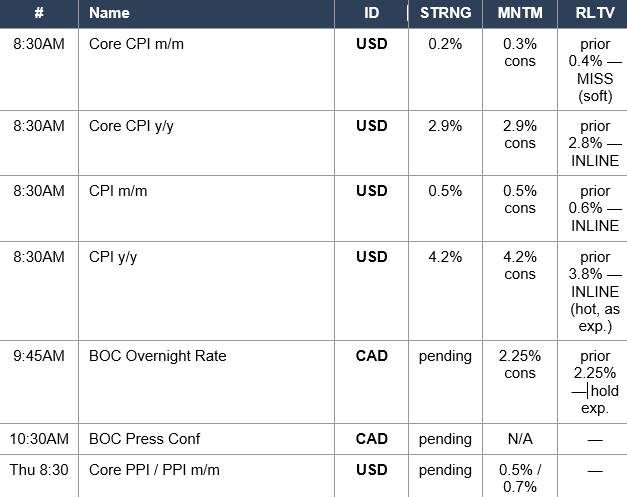Click the ID column header
627x497 pixels.
click(371, 14)
